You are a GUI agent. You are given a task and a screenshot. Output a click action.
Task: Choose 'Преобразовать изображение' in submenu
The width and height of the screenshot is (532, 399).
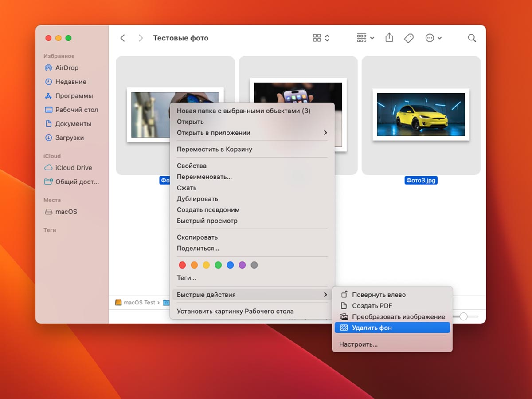[398, 317]
